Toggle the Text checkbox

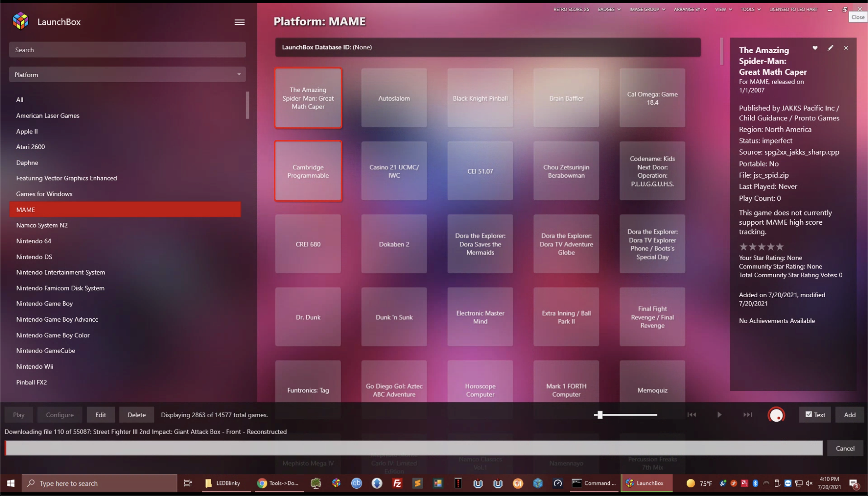click(809, 414)
